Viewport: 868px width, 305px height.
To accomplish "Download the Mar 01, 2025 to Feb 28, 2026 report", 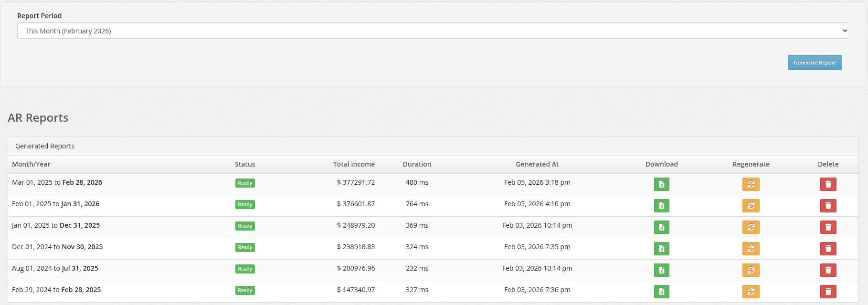I will tap(661, 184).
